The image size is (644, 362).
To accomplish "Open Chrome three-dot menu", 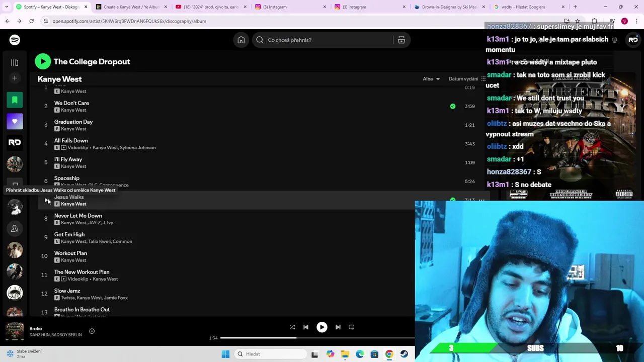I will pos(636,21).
